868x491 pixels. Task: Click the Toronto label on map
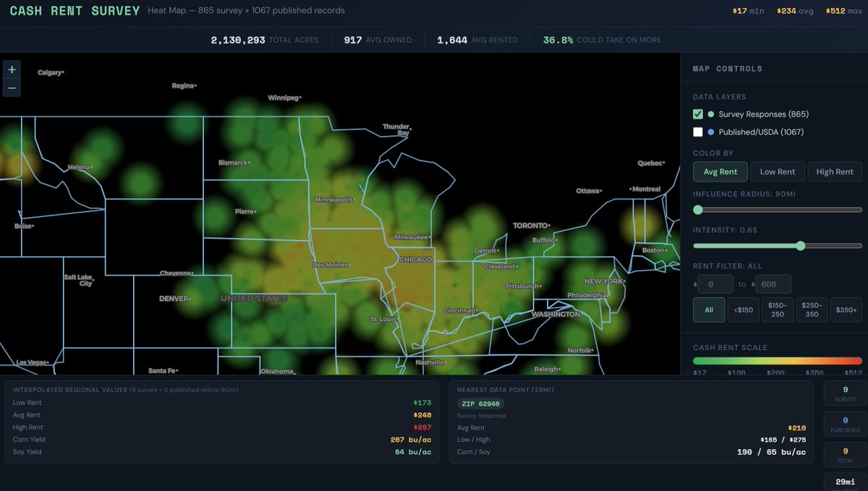pyautogui.click(x=531, y=226)
